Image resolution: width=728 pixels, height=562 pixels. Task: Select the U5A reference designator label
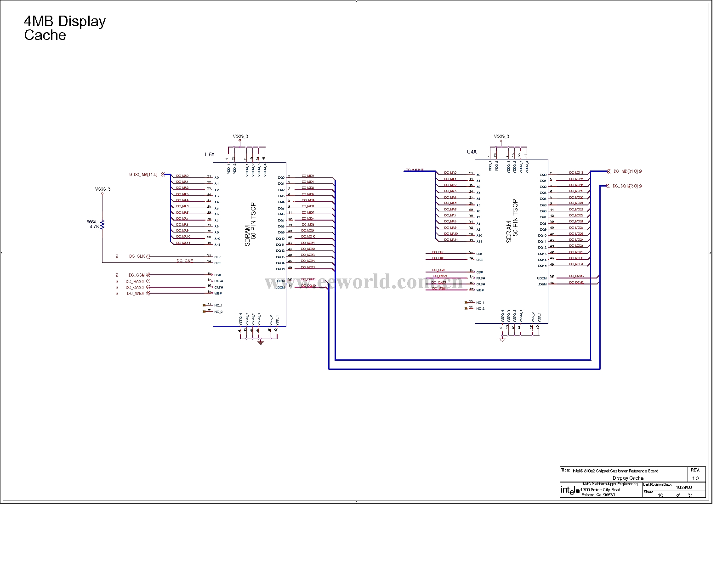(210, 155)
